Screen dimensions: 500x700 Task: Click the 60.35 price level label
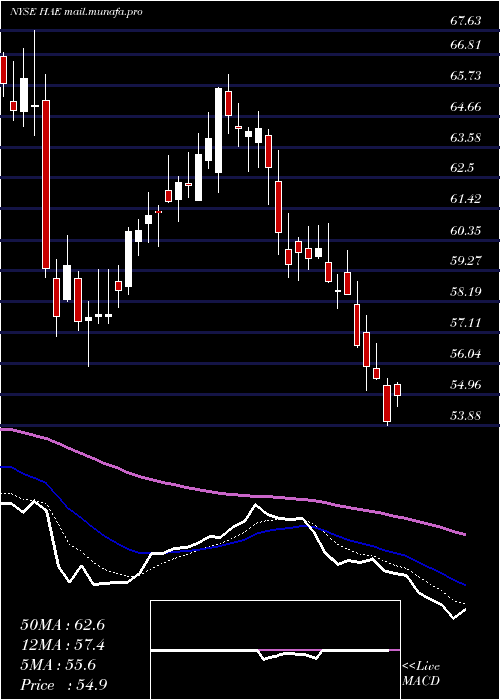click(x=465, y=230)
